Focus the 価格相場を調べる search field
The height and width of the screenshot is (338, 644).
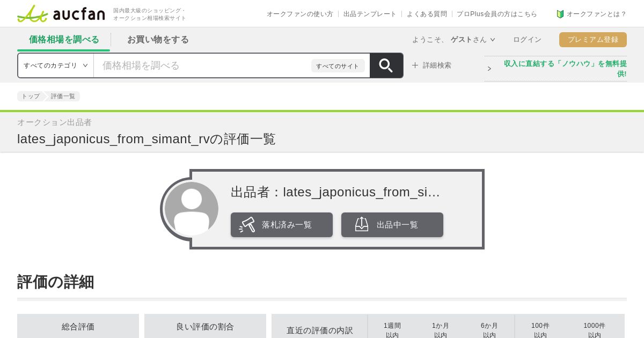point(202,65)
